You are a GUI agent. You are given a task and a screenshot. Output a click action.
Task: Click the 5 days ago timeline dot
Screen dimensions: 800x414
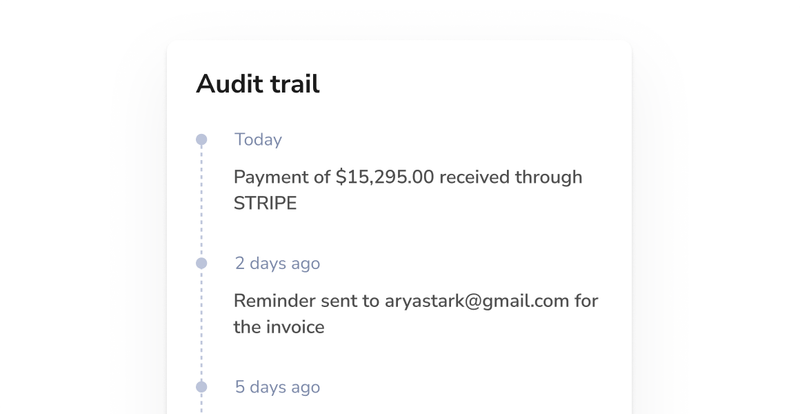201,386
